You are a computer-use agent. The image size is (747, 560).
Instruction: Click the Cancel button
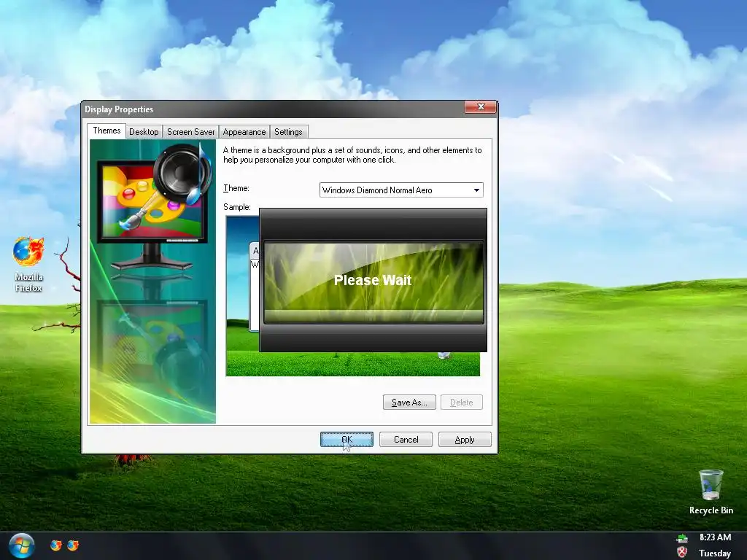pos(406,440)
